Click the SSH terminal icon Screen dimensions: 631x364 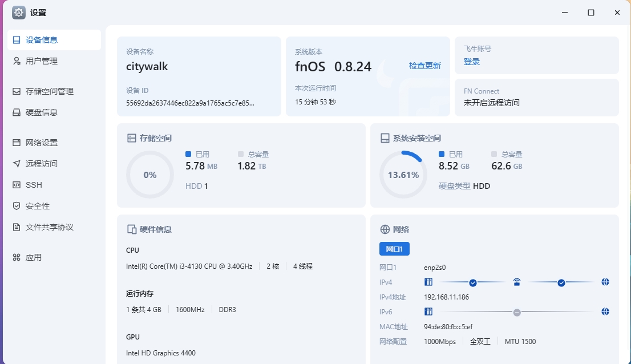click(17, 185)
